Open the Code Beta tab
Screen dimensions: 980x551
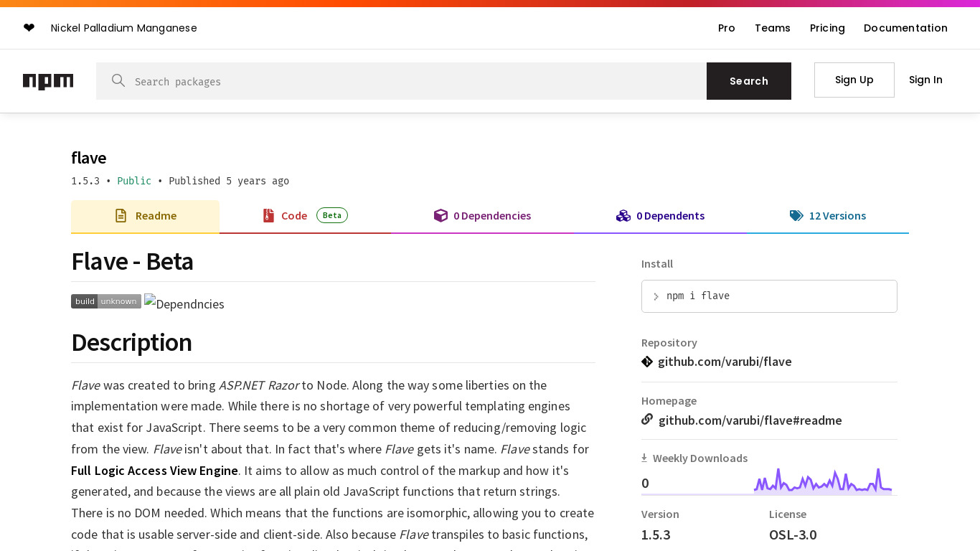pos(306,216)
